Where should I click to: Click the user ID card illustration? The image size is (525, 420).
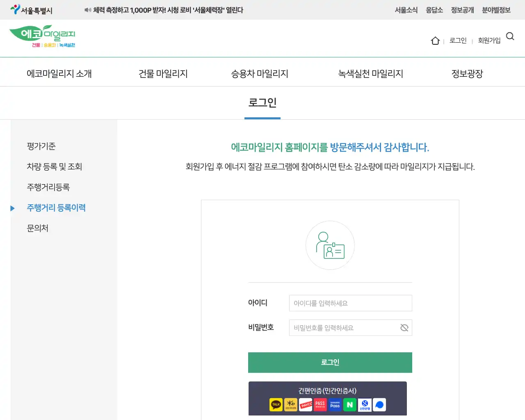(x=330, y=245)
